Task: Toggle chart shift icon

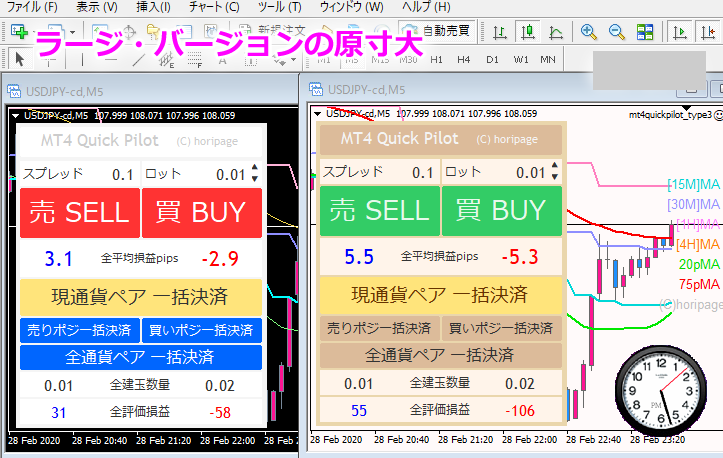Action: (708, 32)
